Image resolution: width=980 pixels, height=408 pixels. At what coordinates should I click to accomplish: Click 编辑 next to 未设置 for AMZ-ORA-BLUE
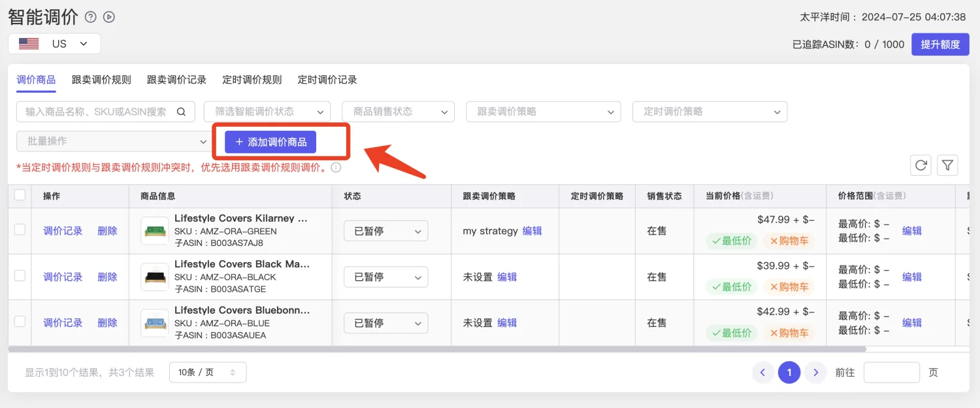click(x=507, y=323)
